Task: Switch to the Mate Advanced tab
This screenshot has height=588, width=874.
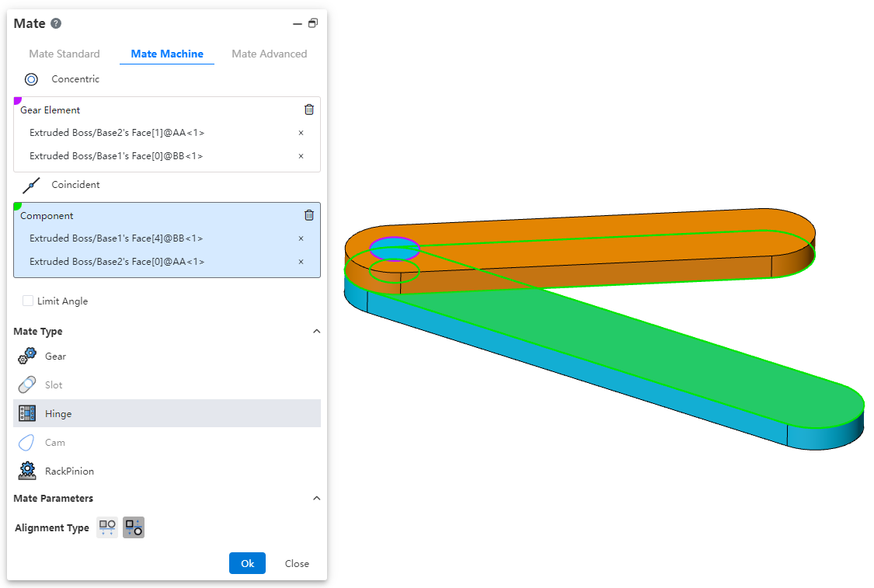Action: [269, 54]
